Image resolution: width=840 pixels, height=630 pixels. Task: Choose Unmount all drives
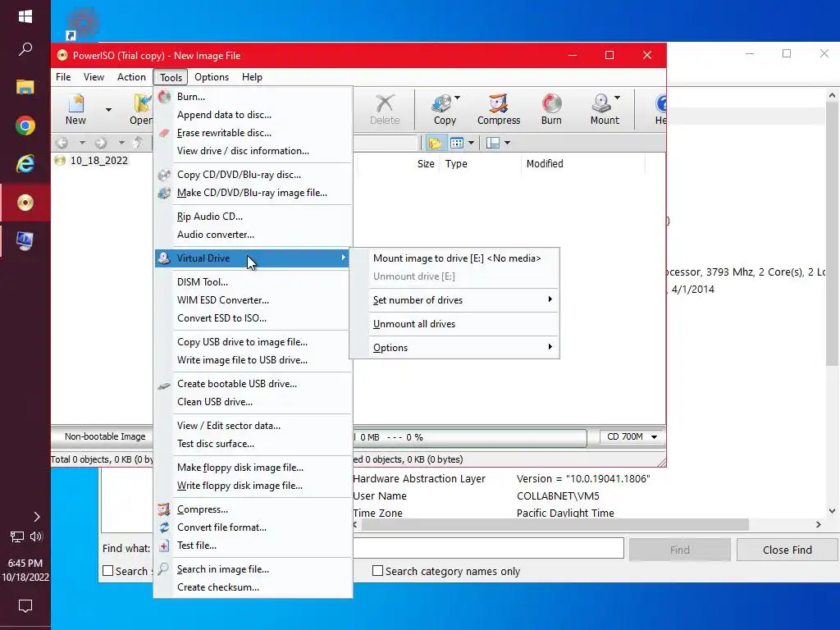[454, 324]
